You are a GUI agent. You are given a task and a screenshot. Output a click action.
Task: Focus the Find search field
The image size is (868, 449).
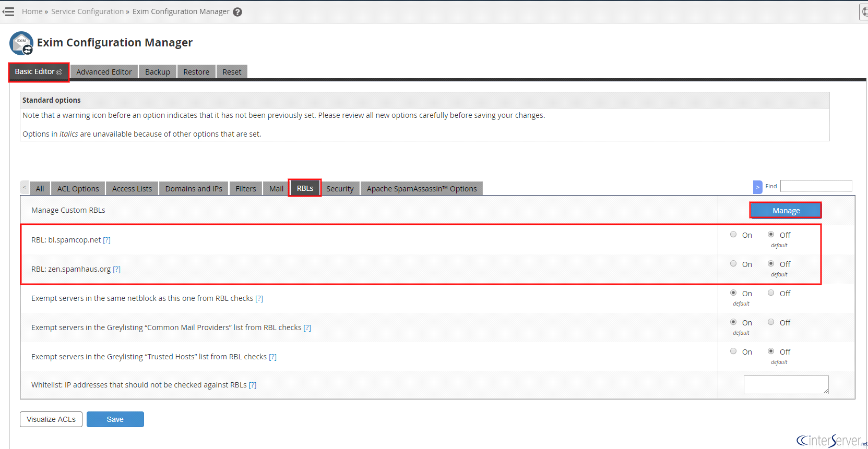816,186
